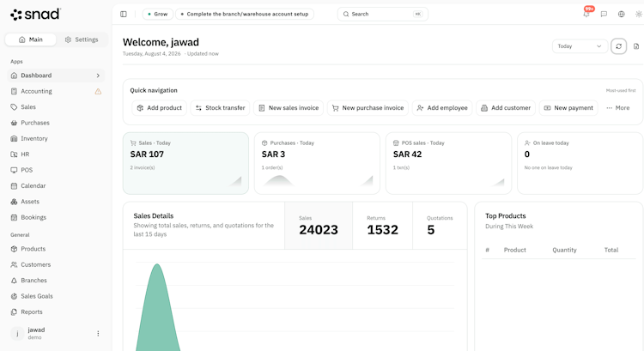Open the Accounting app in sidebar
This screenshot has width=644, height=351.
pos(36,91)
